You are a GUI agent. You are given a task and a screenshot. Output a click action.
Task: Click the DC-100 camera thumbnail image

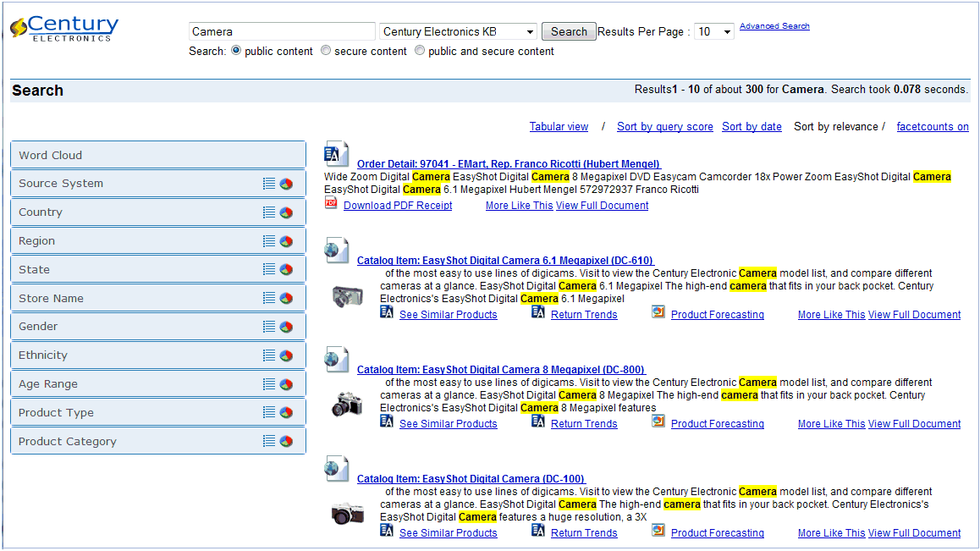(x=348, y=514)
